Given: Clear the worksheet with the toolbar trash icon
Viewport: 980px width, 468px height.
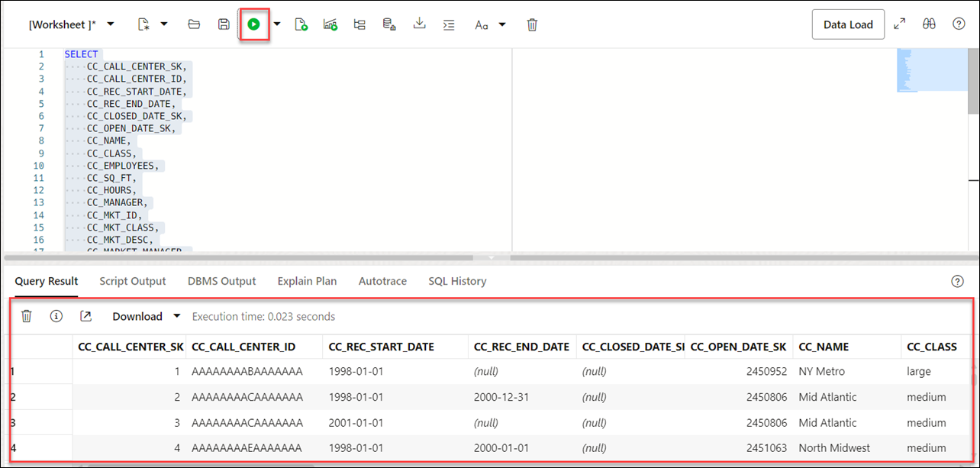Looking at the screenshot, I should click(532, 24).
